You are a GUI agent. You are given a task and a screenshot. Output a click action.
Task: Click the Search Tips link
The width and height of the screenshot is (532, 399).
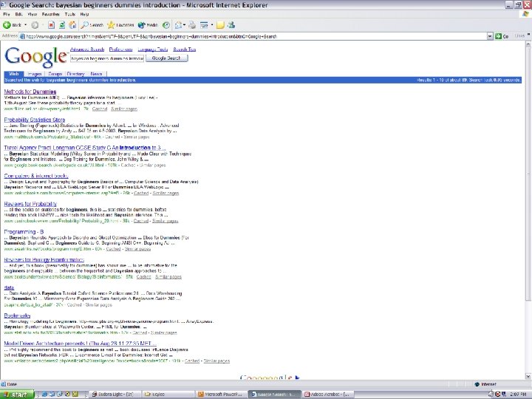coord(184,50)
